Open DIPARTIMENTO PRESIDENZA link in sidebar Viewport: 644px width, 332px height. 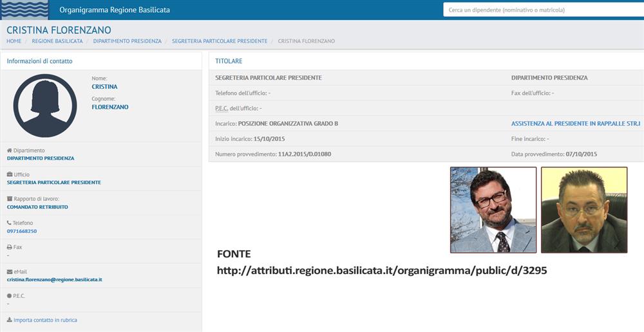[x=41, y=158]
